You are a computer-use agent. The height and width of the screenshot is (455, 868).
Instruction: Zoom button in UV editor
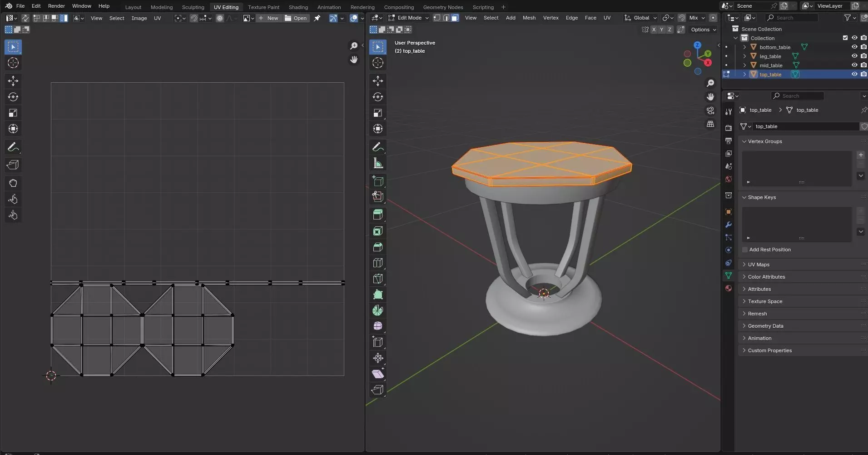point(354,46)
